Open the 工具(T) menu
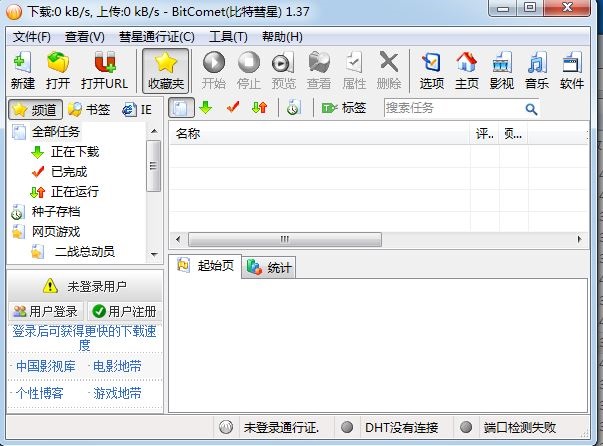The image size is (603, 446). [x=228, y=37]
